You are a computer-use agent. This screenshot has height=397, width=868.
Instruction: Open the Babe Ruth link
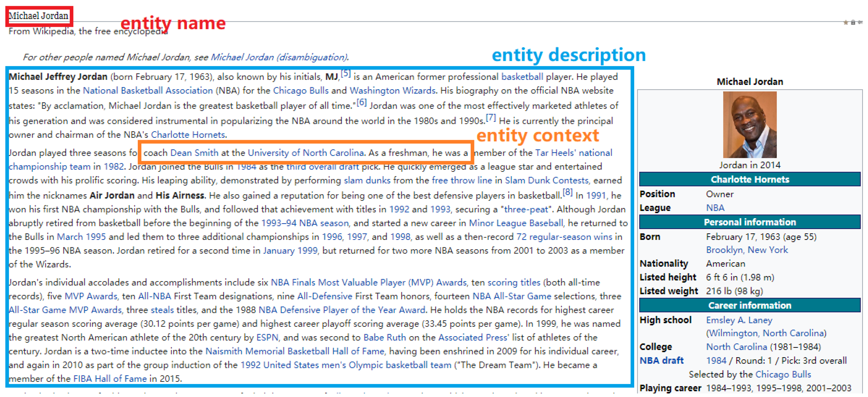pos(384,338)
